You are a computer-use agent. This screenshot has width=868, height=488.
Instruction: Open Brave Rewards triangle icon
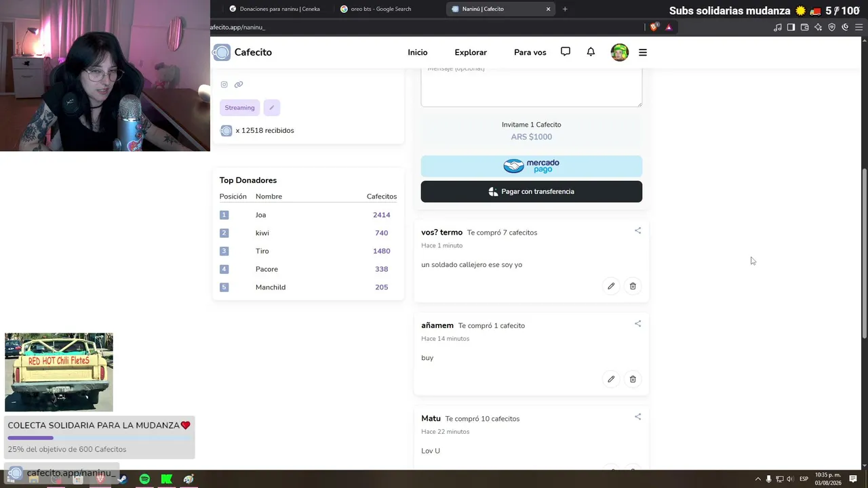[669, 27]
